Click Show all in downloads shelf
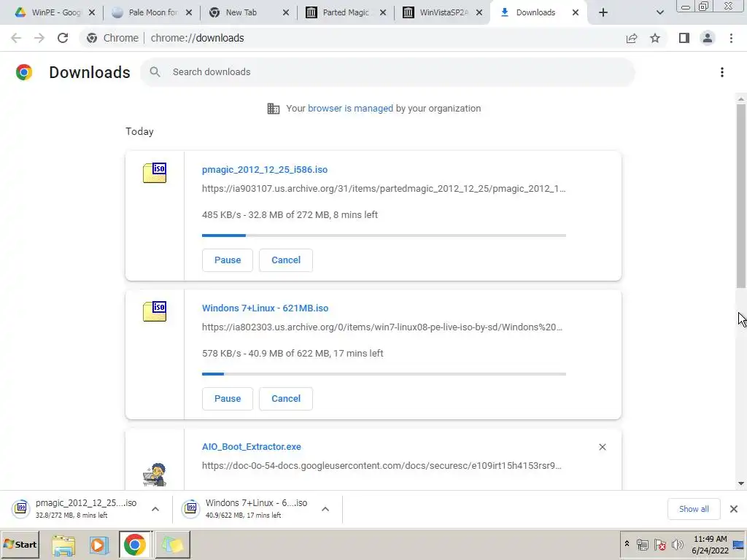Image resolution: width=747 pixels, height=560 pixels. tap(694, 509)
